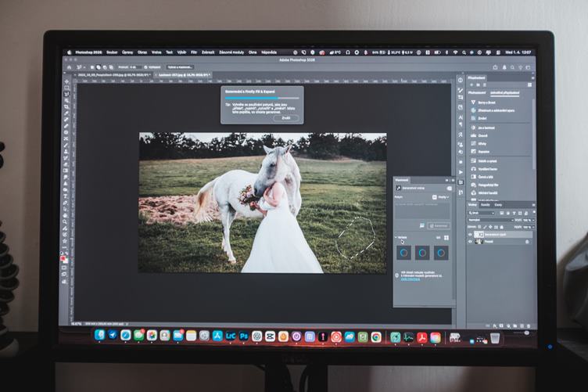Open Photoshop from the Dock
Viewport: 588px width, 392px height.
click(x=244, y=336)
